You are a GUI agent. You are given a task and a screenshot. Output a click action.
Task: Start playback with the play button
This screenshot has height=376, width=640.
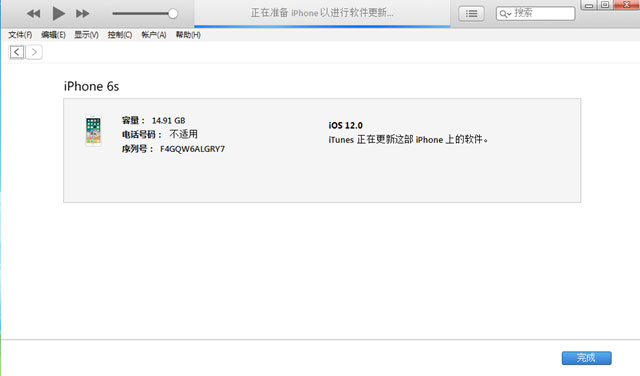[x=58, y=13]
